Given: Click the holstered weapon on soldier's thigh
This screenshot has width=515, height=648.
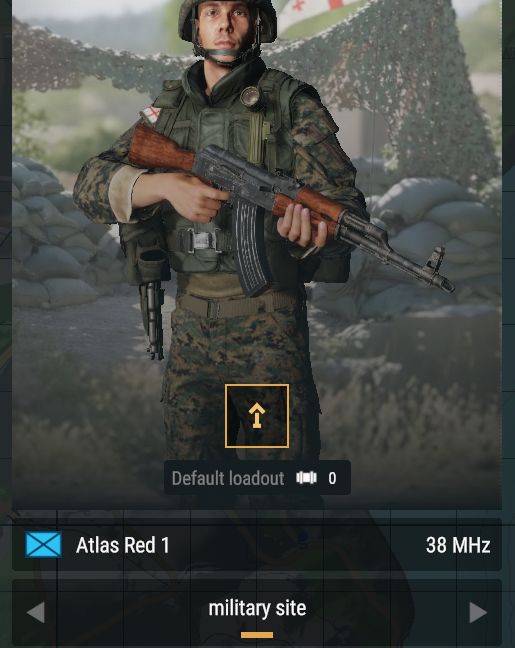Looking at the screenshot, I should [151, 314].
